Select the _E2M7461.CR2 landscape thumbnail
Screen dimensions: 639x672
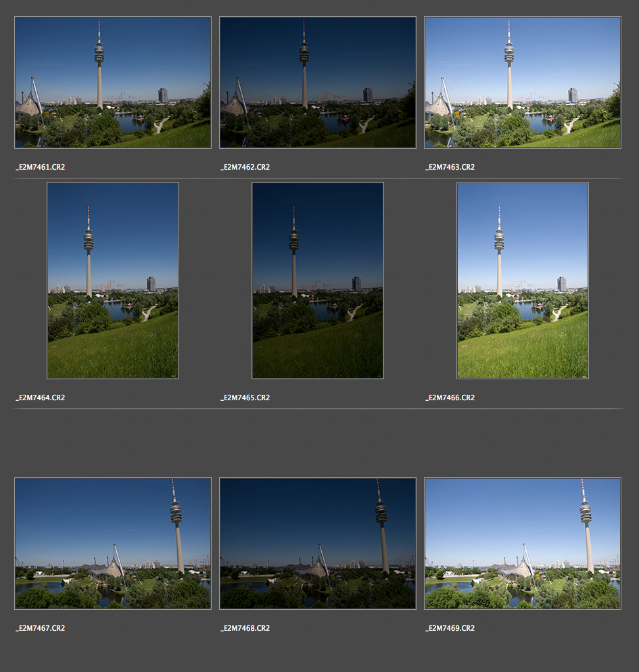click(x=113, y=82)
